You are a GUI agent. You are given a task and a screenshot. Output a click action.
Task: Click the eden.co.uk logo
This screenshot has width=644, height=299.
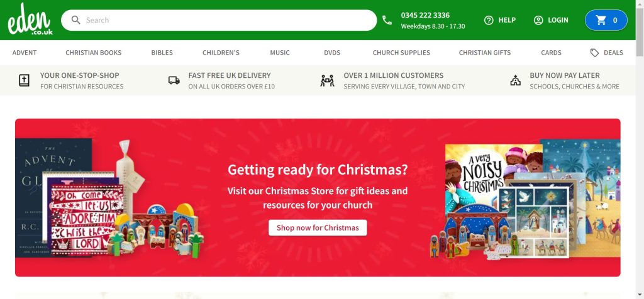click(30, 19)
